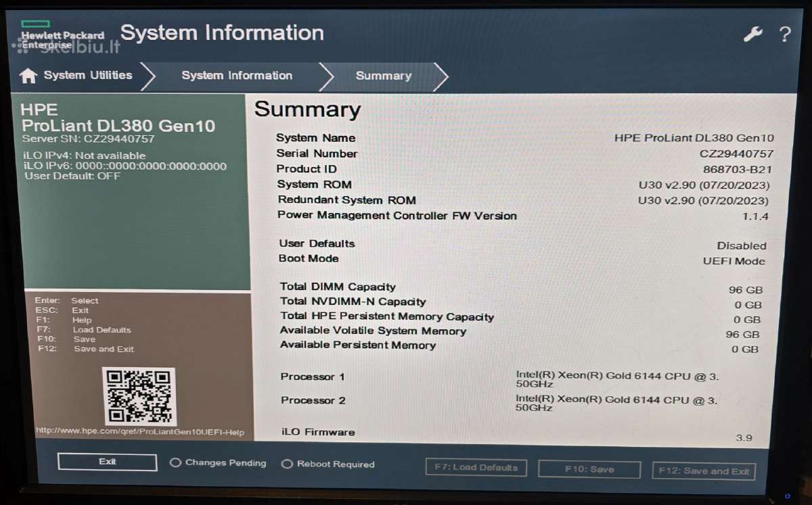Click the F7: Load Defaults key hint in sidebar
The image size is (812, 505).
coord(85,330)
